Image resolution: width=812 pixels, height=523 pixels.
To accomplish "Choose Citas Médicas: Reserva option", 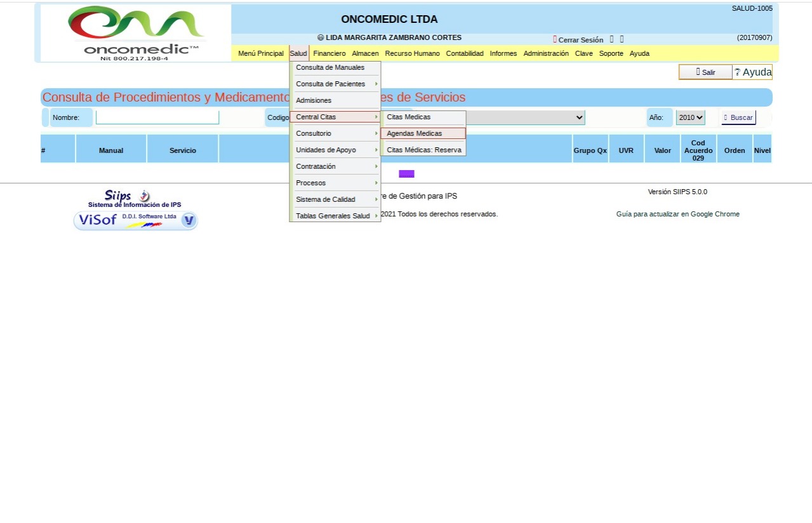I will (423, 150).
